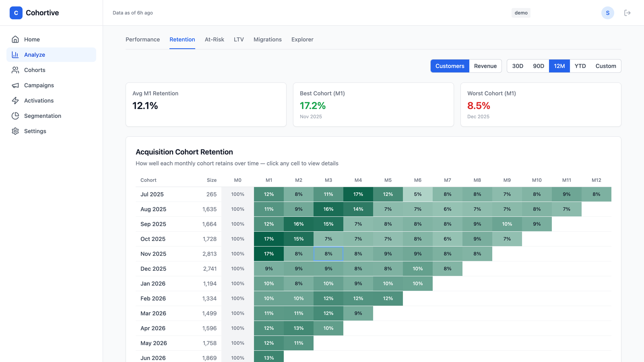
Task: Open Settings via the gear icon
Action: [x=15, y=131]
